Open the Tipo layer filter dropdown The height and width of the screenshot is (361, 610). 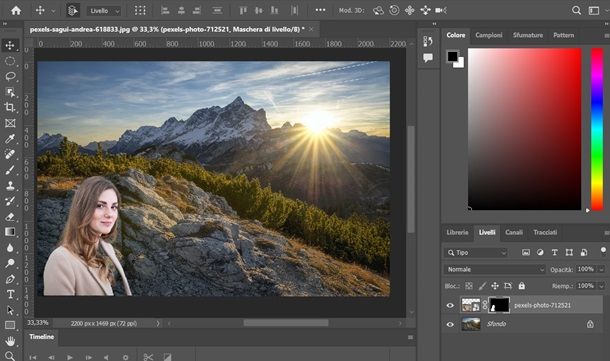(x=476, y=253)
